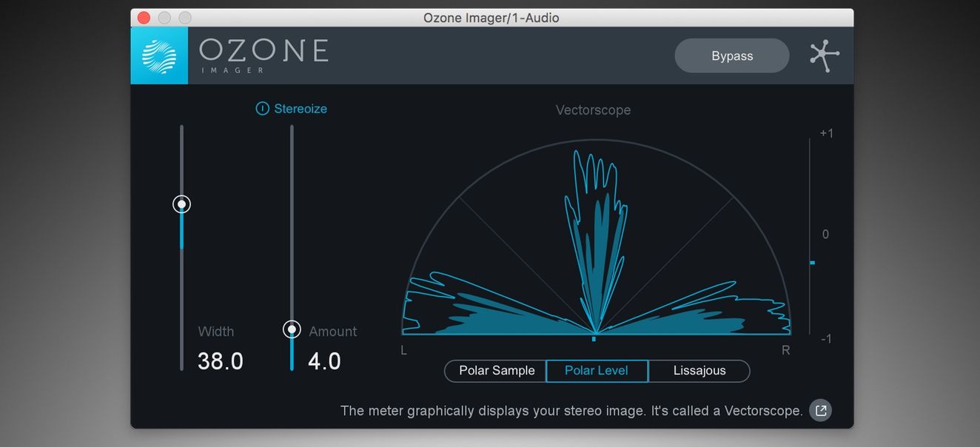Click the OZONE IMAGER title text

pos(264,56)
